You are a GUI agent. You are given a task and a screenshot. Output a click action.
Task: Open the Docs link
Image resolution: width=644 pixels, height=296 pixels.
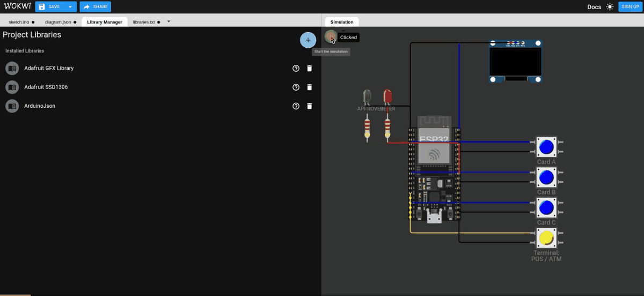594,7
